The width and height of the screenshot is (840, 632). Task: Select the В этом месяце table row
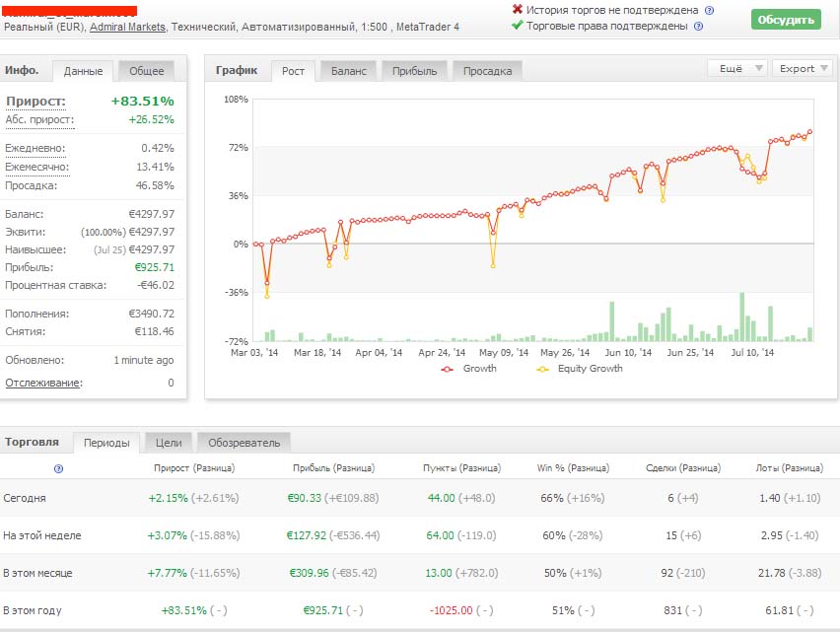[37, 573]
